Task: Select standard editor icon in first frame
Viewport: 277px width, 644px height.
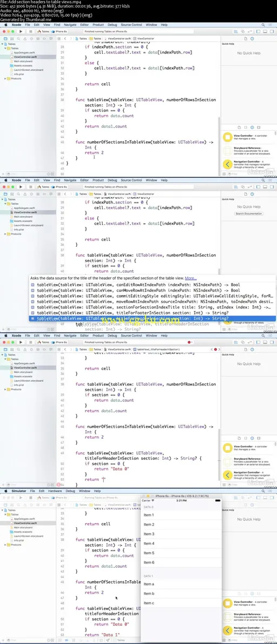Action: (237, 31)
